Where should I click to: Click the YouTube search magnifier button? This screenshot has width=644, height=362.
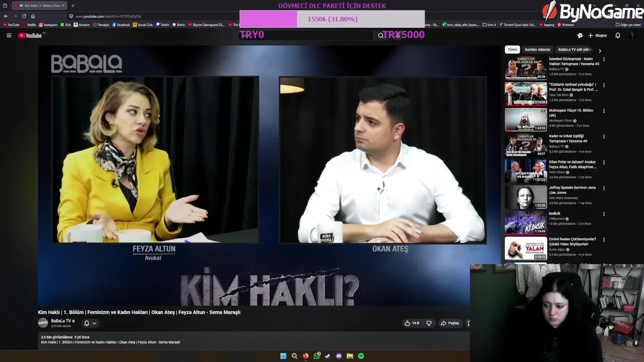coord(381,35)
